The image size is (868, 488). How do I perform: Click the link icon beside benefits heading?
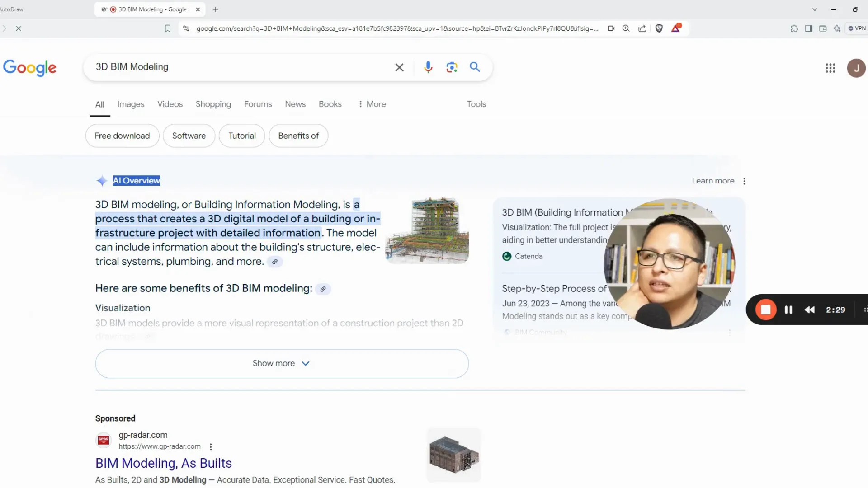coord(323,289)
